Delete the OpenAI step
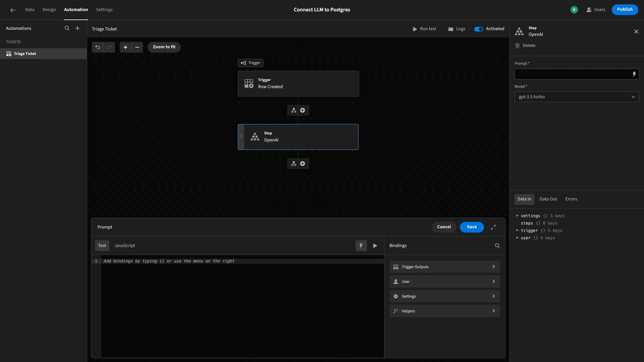Image resolution: width=644 pixels, height=362 pixels. (x=525, y=46)
